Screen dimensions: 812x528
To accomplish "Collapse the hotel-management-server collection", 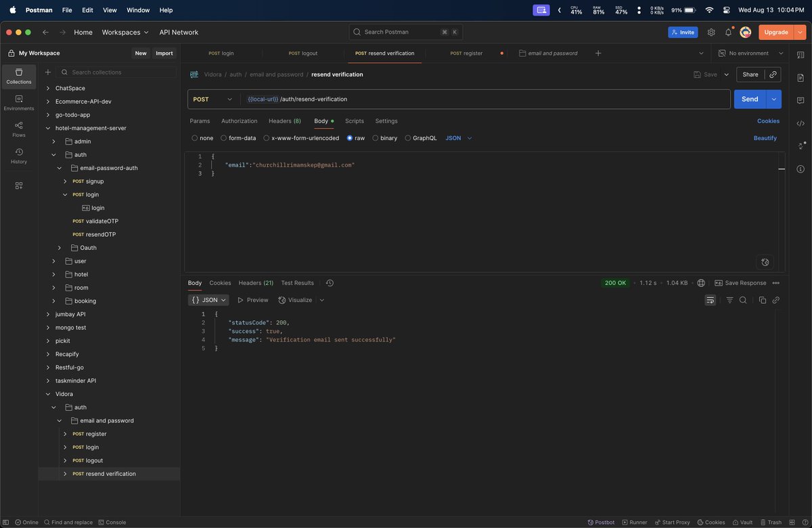I will (x=47, y=128).
